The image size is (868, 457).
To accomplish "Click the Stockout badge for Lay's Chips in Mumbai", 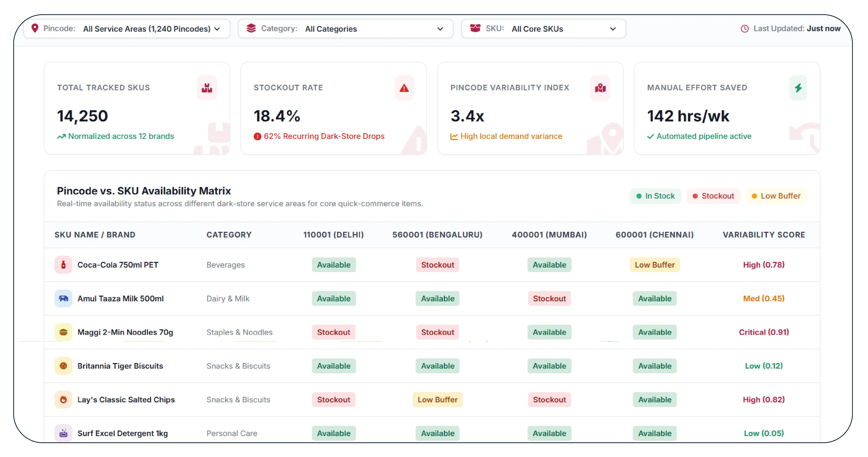I will point(549,399).
